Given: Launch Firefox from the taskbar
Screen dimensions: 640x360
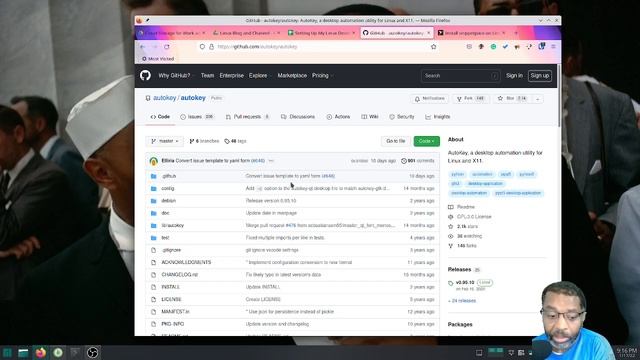Looking at the screenshot, I should 40,352.
